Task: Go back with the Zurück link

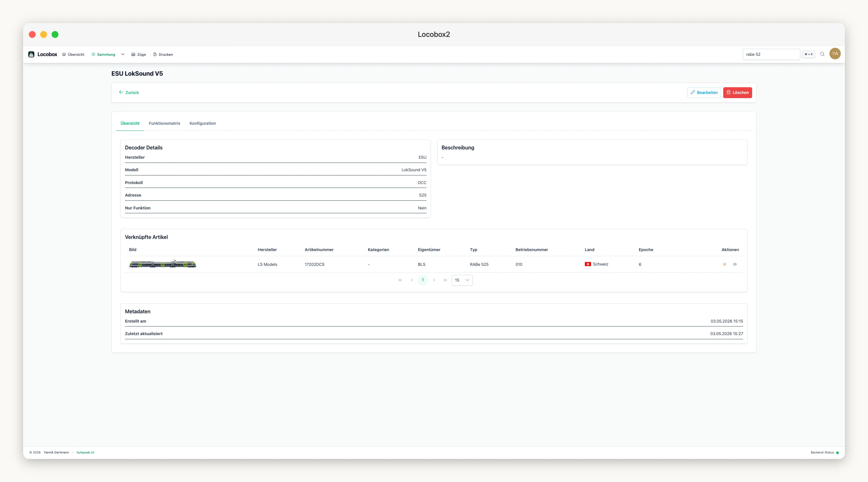Action: tap(129, 93)
